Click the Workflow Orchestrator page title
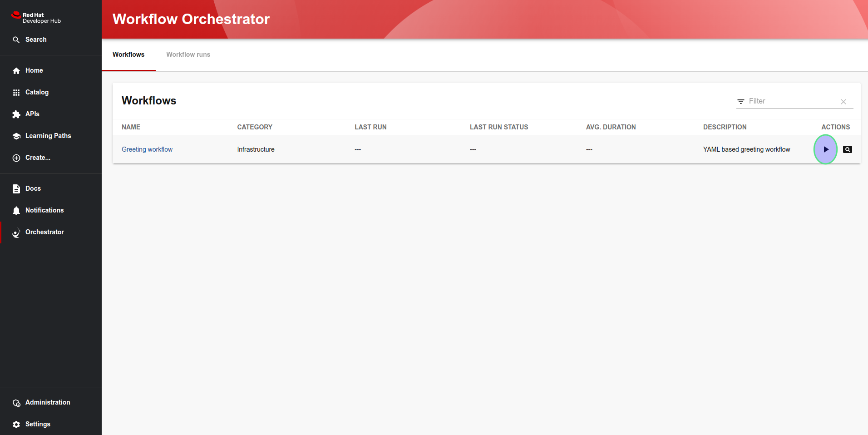Viewport: 868px width, 435px height. pos(191,19)
